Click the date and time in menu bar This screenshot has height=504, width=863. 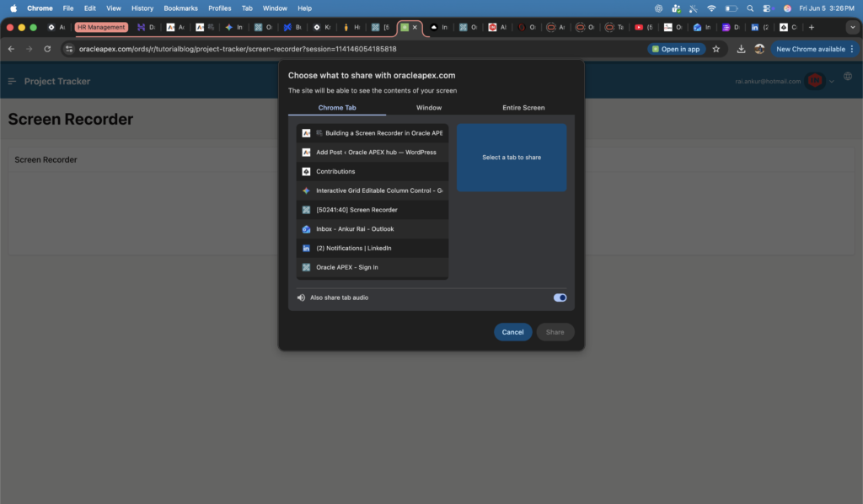click(826, 8)
